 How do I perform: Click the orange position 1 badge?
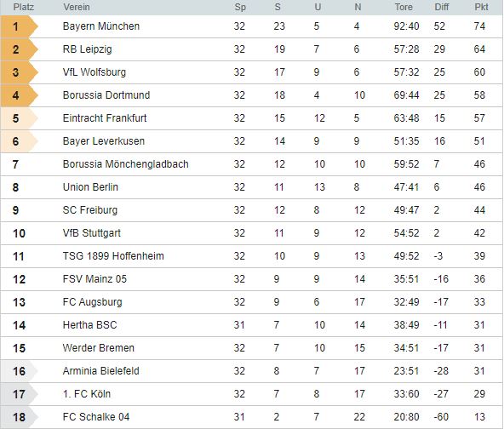(20, 26)
